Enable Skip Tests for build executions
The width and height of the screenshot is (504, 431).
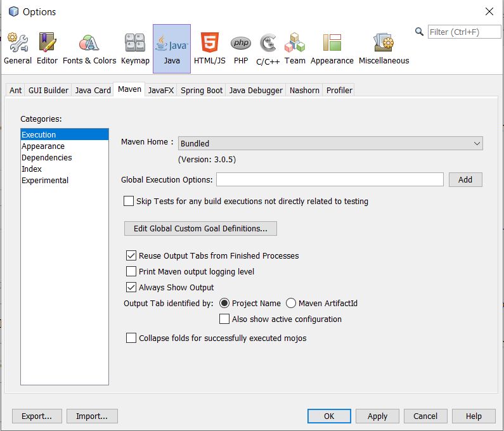(129, 201)
